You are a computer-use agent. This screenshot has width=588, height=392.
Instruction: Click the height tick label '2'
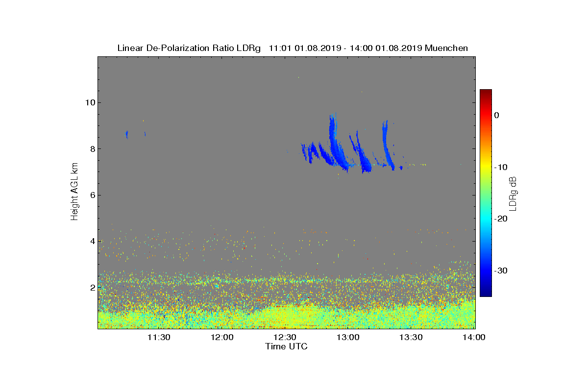(92, 287)
